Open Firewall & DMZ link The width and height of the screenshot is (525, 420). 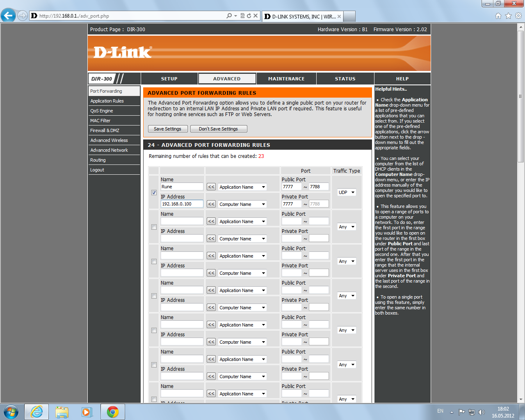(x=114, y=130)
